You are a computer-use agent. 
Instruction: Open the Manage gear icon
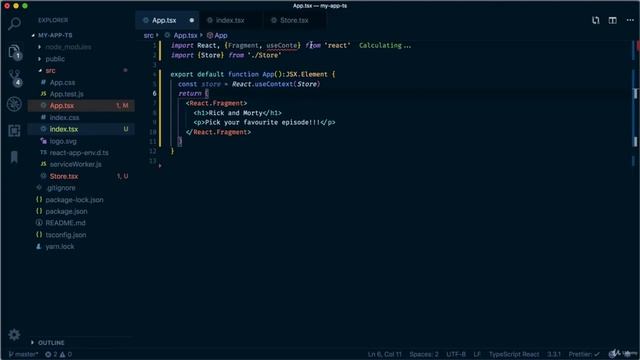[x=14, y=335]
